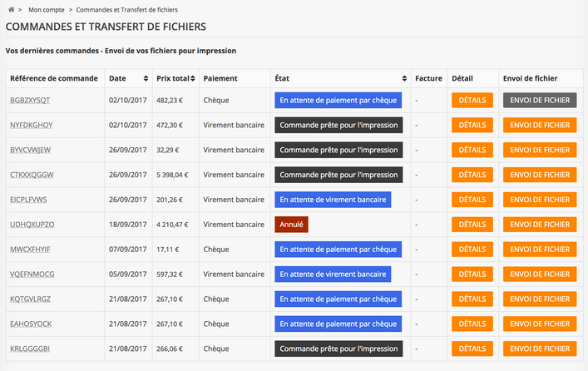
Task: Open order BGBZXYSQT reference link
Action: pos(30,100)
